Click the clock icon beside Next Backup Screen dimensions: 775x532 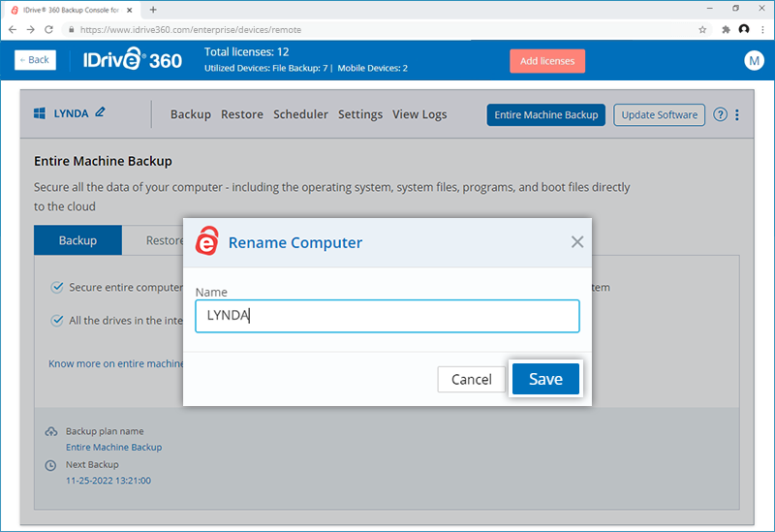tap(50, 465)
